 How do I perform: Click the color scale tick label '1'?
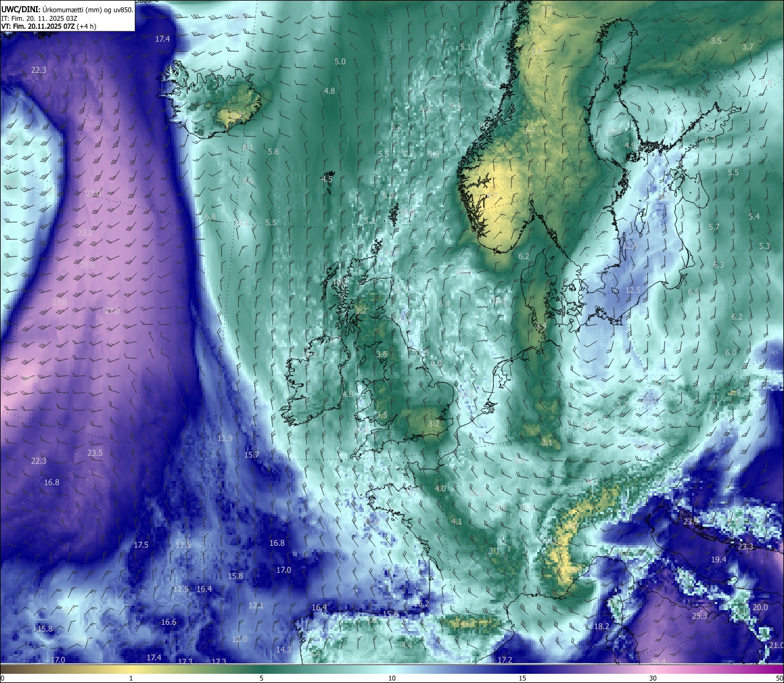click(x=131, y=677)
